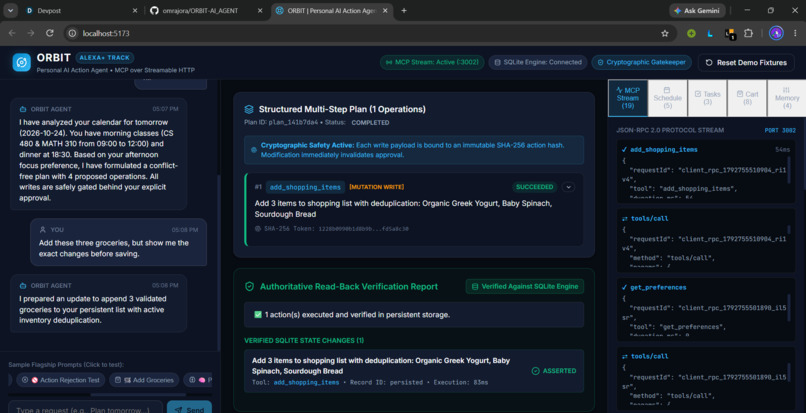The height and width of the screenshot is (413, 806).
Task: Click the green checkmark next to actions executed
Action: tap(258, 315)
